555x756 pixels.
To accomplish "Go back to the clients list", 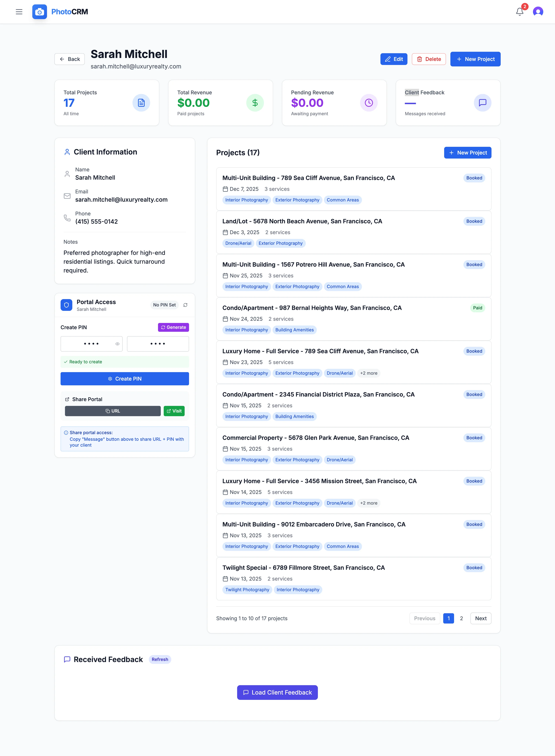I will (70, 59).
